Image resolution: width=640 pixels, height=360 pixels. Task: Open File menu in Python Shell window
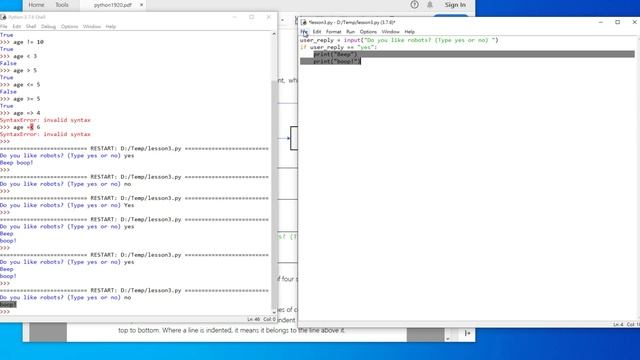[x=4, y=27]
